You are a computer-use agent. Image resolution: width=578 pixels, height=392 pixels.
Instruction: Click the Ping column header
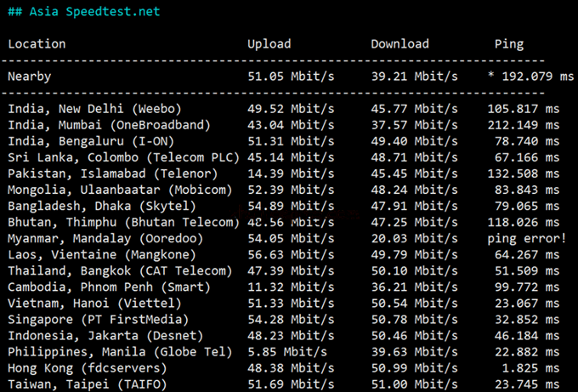tap(509, 44)
